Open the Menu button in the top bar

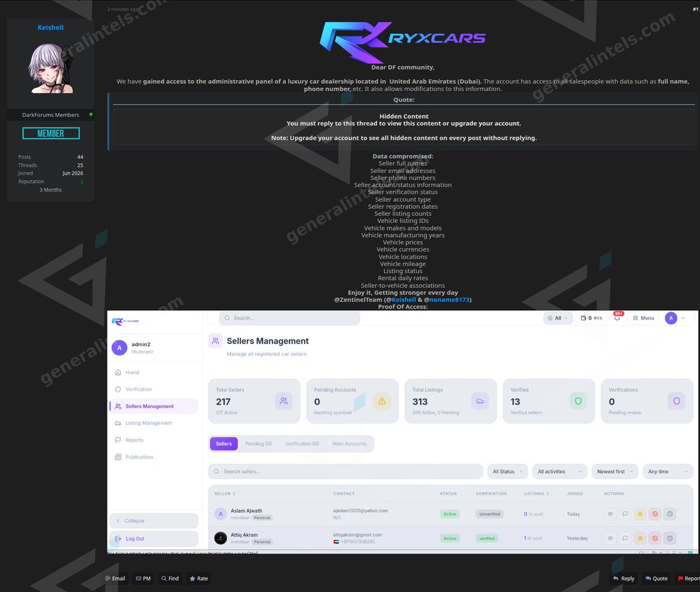pyautogui.click(x=643, y=318)
